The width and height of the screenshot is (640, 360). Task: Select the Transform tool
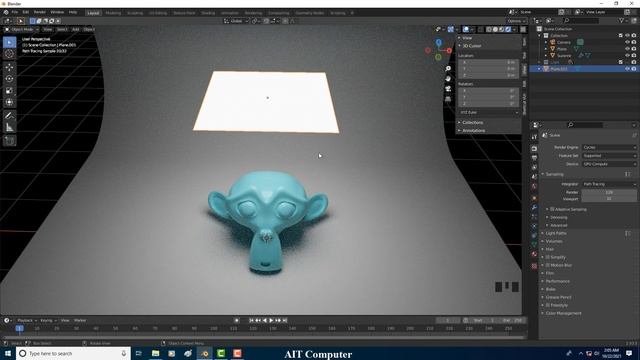pos(9,102)
